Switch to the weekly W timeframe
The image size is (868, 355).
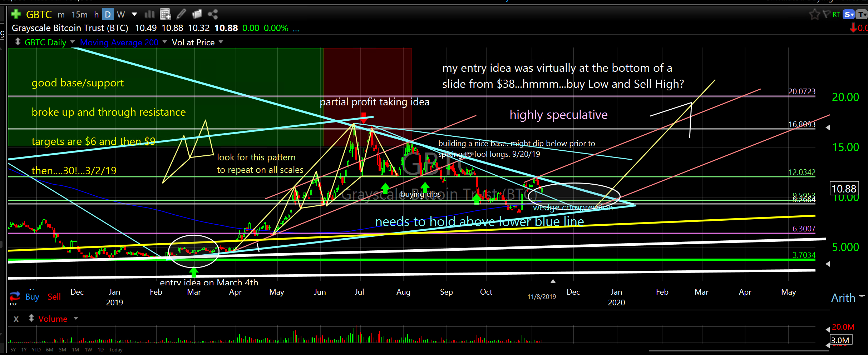pyautogui.click(x=121, y=15)
